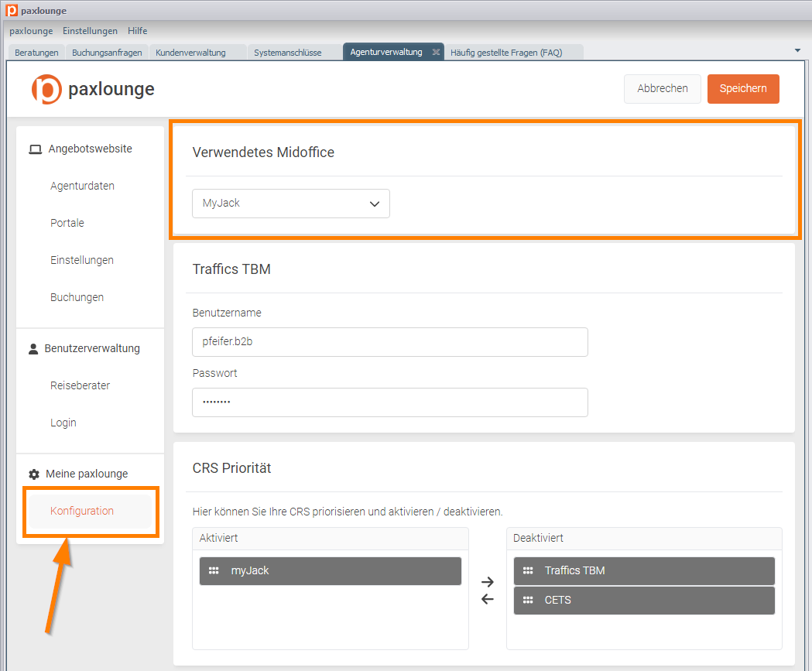The height and width of the screenshot is (671, 812).
Task: Click the left arrow to activate CRS
Action: tap(488, 599)
